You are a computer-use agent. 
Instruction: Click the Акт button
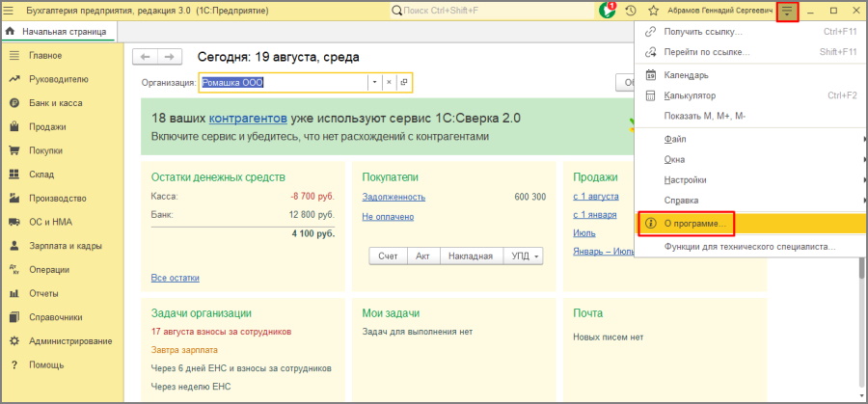point(423,256)
